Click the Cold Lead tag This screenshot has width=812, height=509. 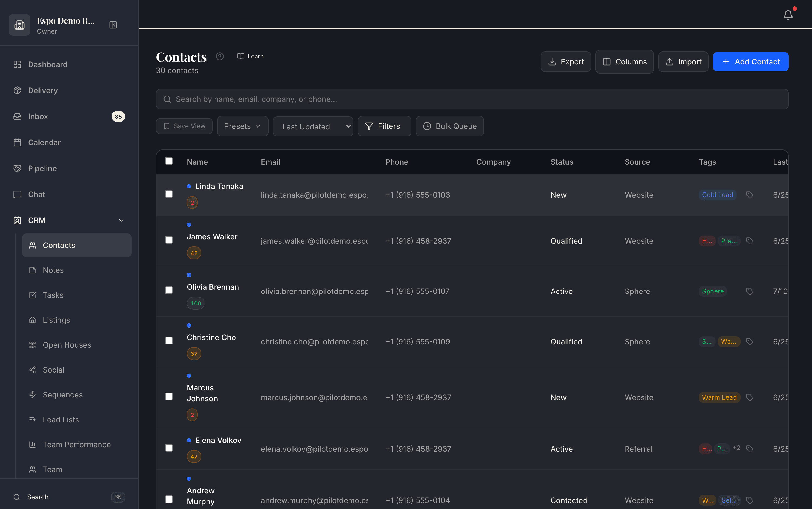click(718, 195)
